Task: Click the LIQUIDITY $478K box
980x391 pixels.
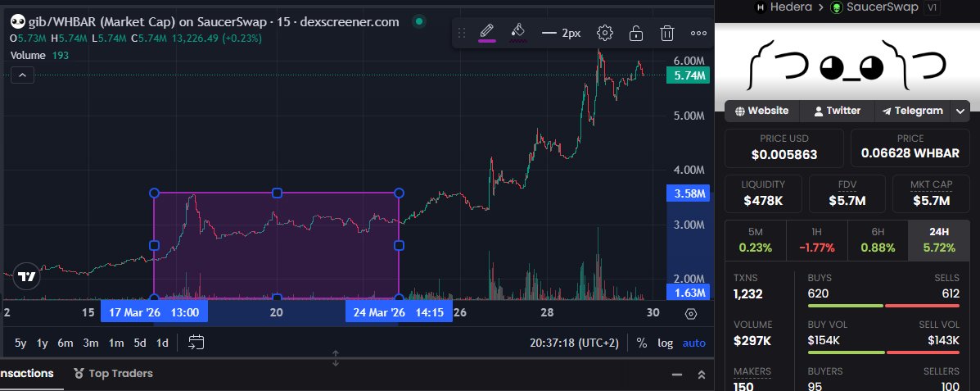Action: (x=763, y=193)
